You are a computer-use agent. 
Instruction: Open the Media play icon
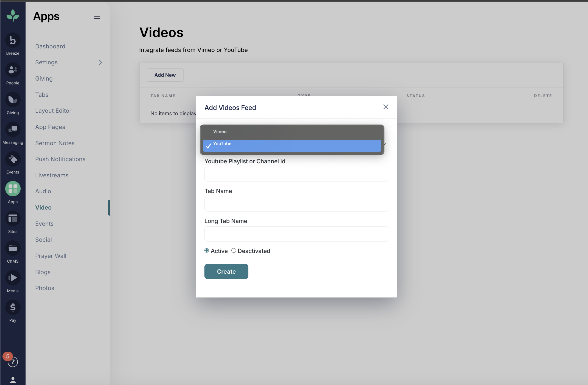coord(13,278)
